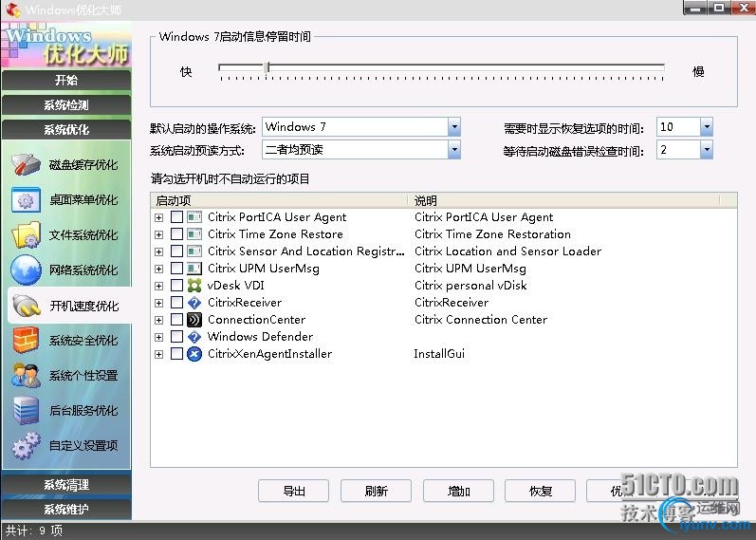
Task: Open the default OS (默认启动的操作系统) dropdown
Action: [454, 127]
